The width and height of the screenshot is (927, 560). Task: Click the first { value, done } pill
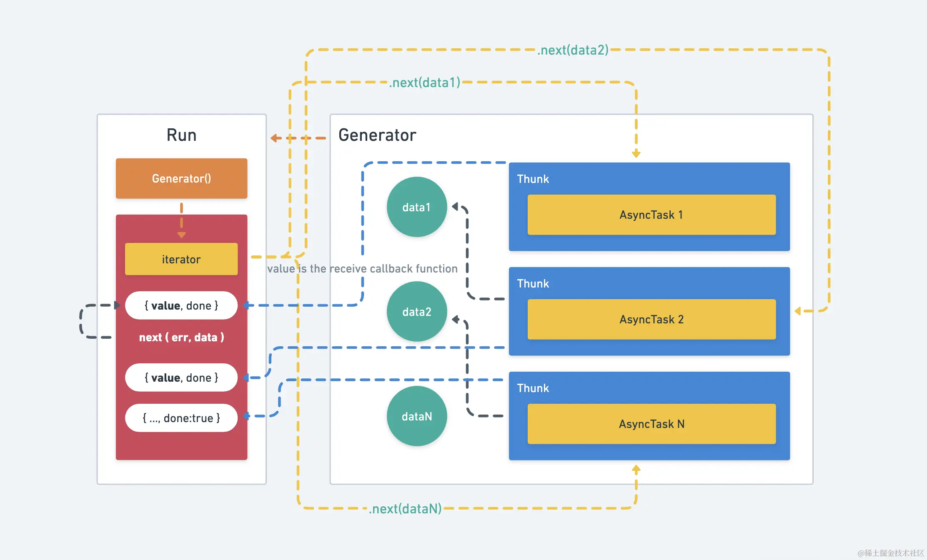(x=181, y=305)
